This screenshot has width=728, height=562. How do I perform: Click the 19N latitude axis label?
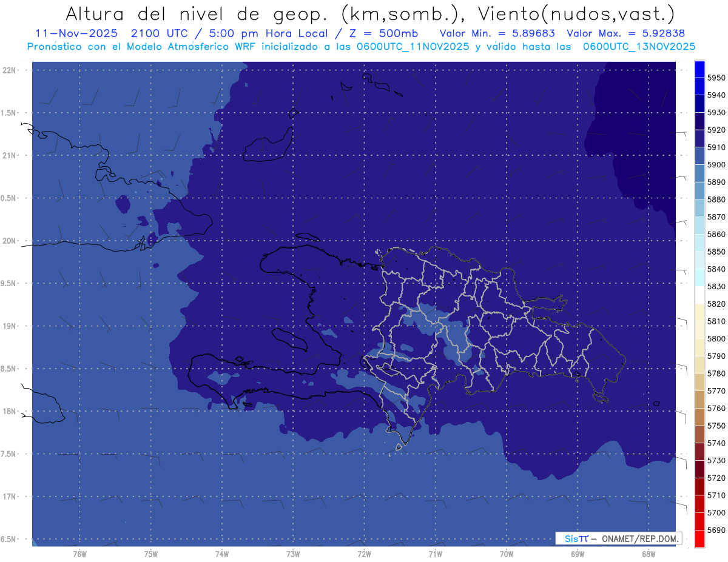(8, 326)
